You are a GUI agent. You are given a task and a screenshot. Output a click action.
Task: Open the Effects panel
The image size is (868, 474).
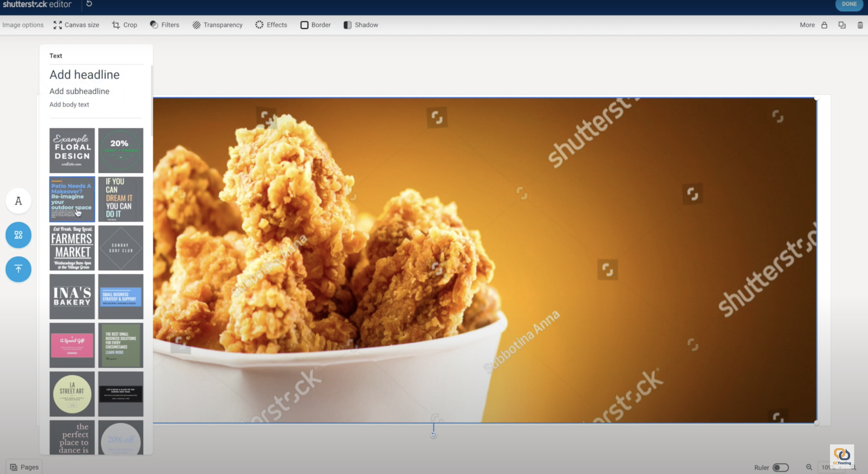click(x=271, y=25)
